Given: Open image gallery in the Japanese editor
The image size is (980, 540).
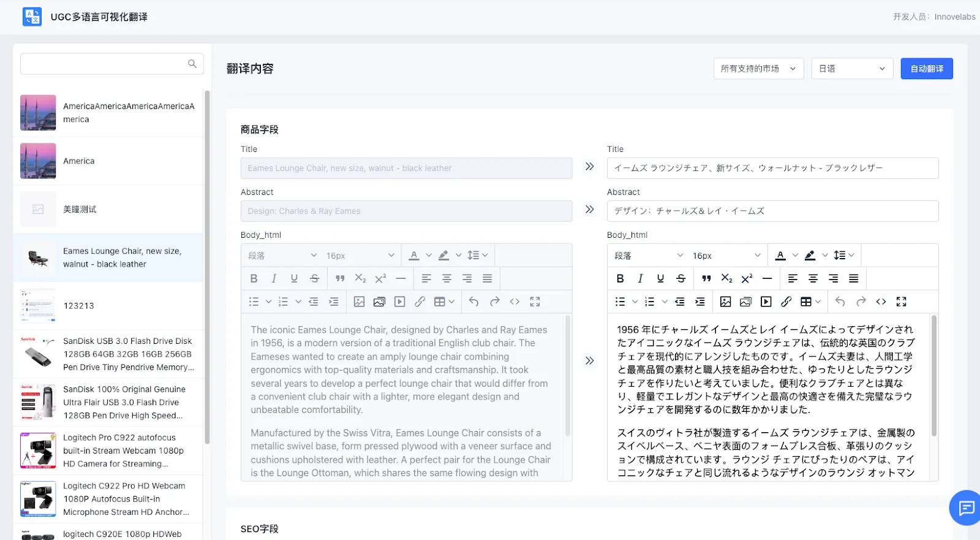Looking at the screenshot, I should point(745,302).
